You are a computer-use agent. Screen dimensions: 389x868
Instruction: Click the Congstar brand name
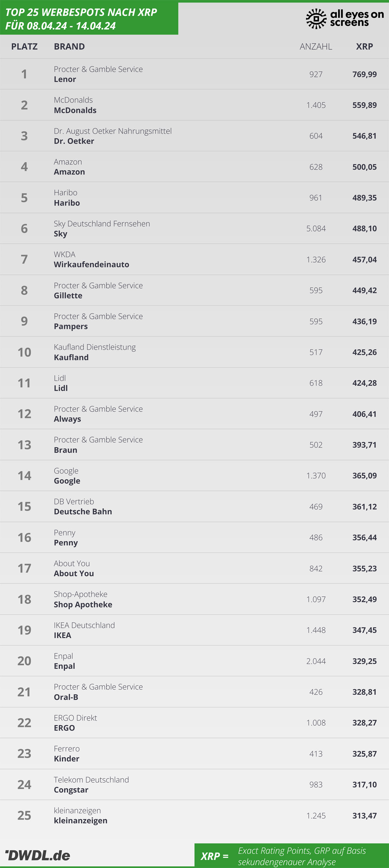click(x=71, y=790)
